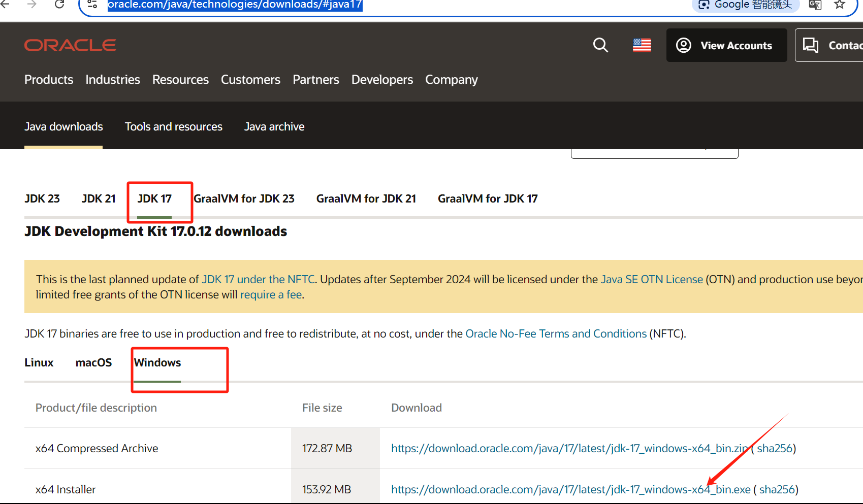Viewport: 863px width, 504px height.
Task: Reload the current page
Action: pyautogui.click(x=59, y=4)
